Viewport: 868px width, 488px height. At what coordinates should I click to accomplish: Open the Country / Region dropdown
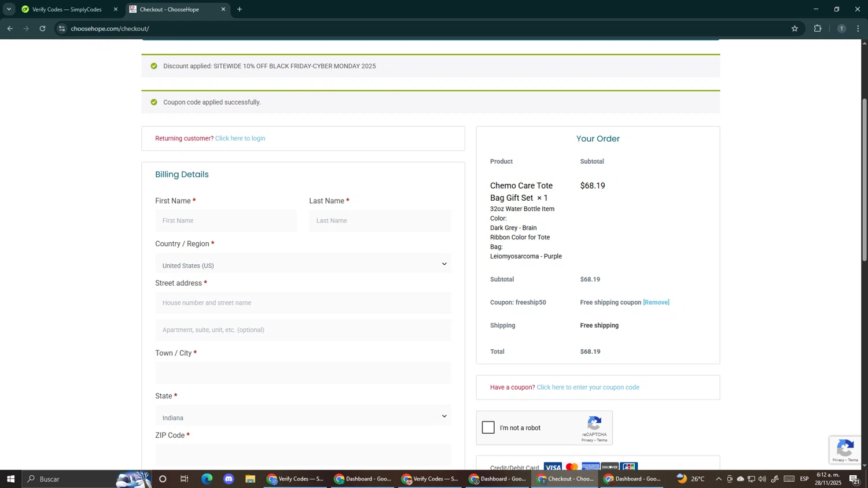303,265
